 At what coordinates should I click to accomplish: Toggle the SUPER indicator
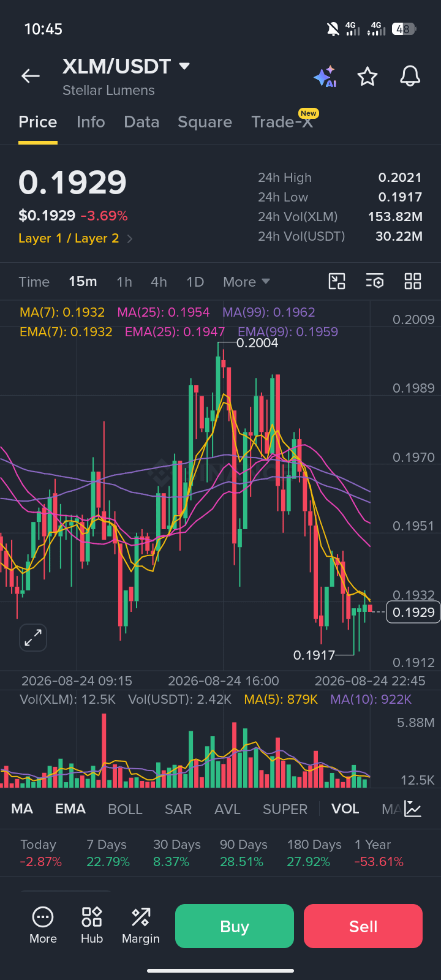(x=285, y=809)
